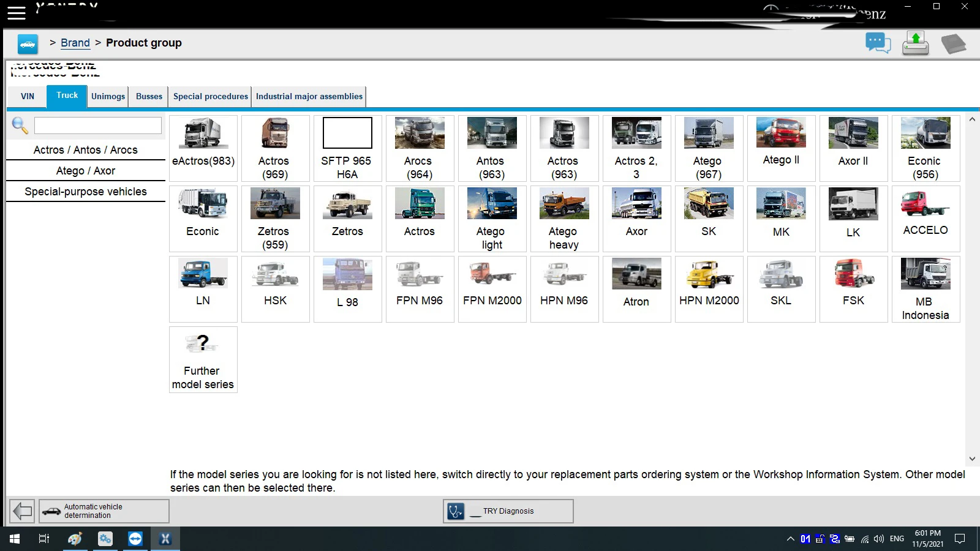Select the Atego light tile
This screenshot has height=551, width=980.
[492, 219]
